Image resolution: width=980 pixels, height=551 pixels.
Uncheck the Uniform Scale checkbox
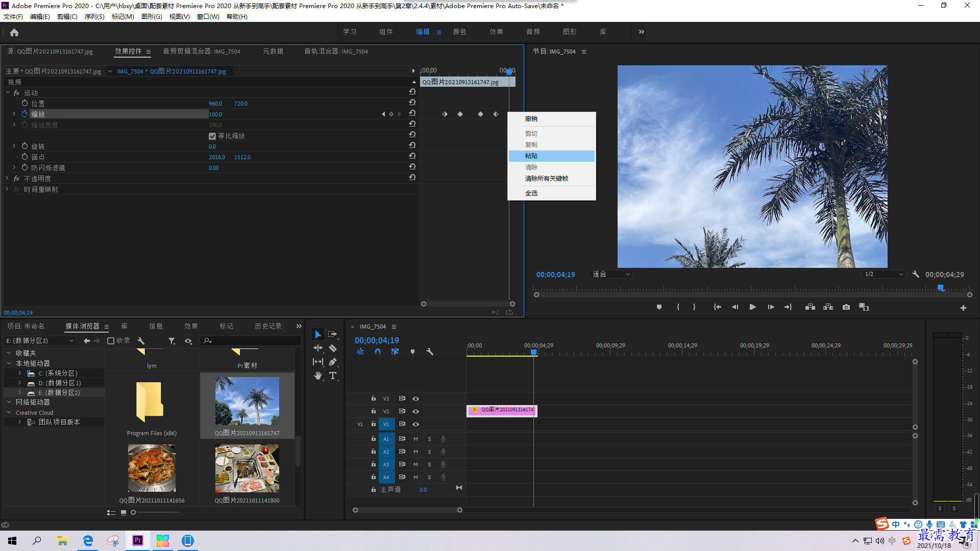pyautogui.click(x=212, y=136)
